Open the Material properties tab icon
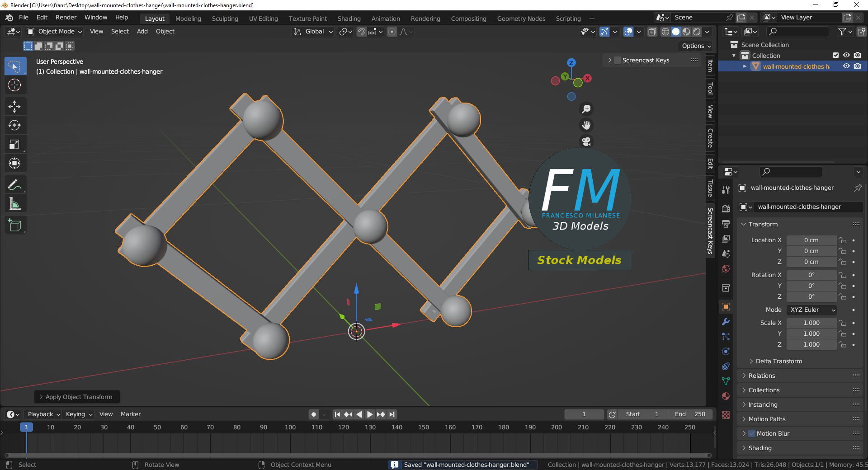The image size is (868, 470). [x=726, y=396]
